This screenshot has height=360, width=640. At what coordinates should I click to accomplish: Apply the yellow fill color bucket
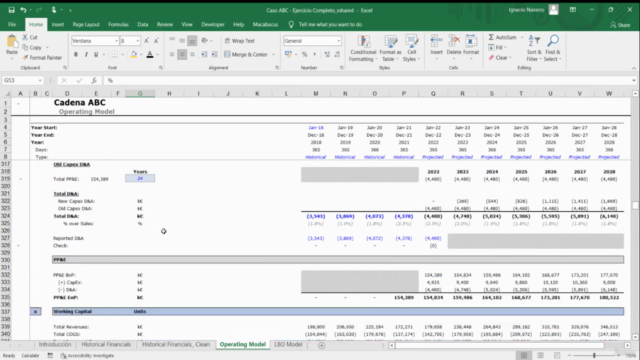(x=133, y=54)
